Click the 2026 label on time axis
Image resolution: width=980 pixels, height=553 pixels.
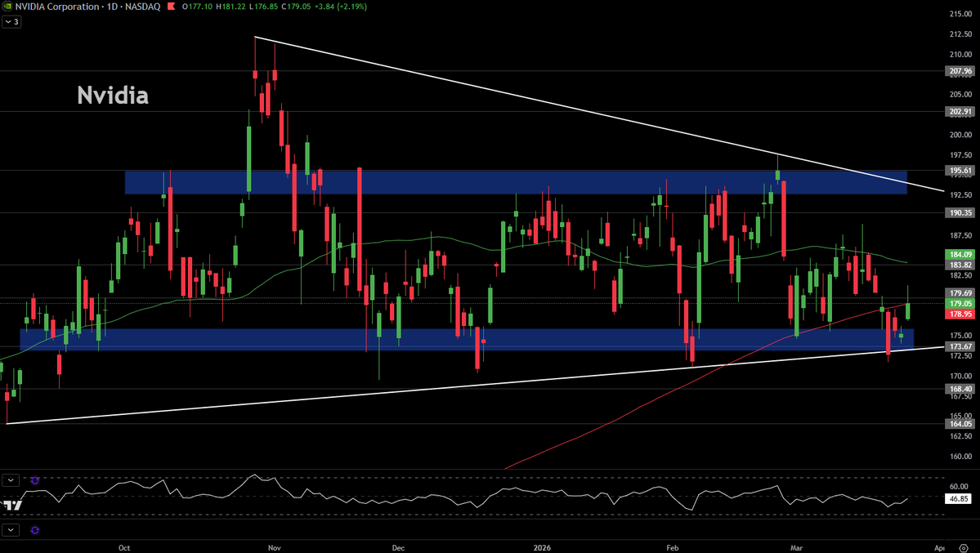click(543, 548)
